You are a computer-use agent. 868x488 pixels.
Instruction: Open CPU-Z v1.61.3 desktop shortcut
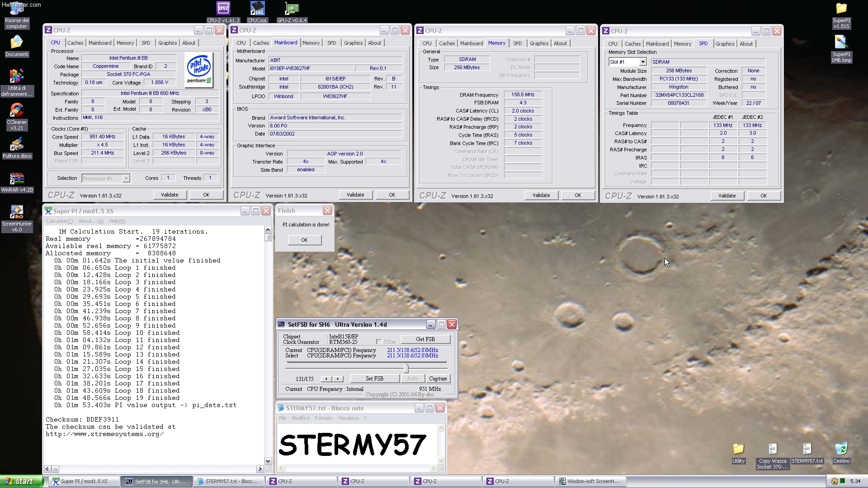[x=223, y=12]
